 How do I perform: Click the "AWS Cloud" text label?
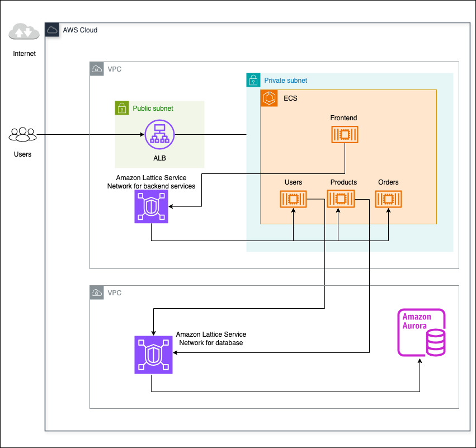click(x=80, y=30)
